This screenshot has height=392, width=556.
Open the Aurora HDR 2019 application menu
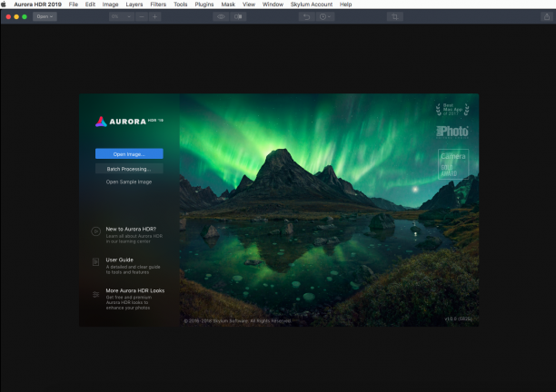[x=37, y=5]
